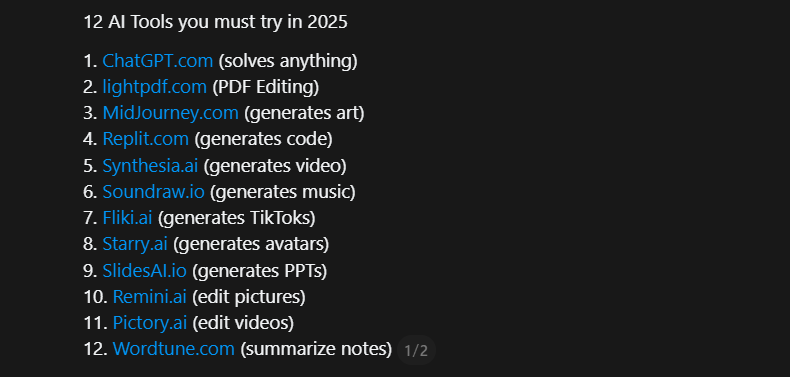Click the 1/2 thread counter badge
Screen dimensions: 790x377
[416, 350]
